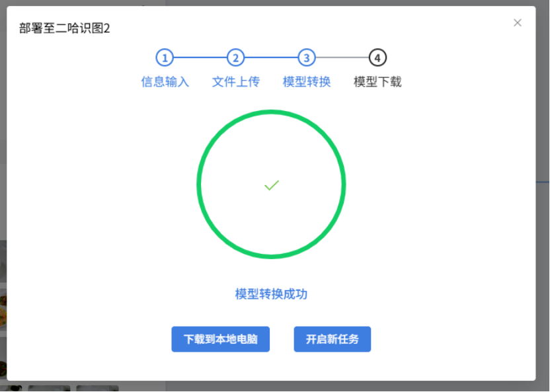550x392 pixels.
Task: Click the step 4 circle icon
Action: click(377, 58)
